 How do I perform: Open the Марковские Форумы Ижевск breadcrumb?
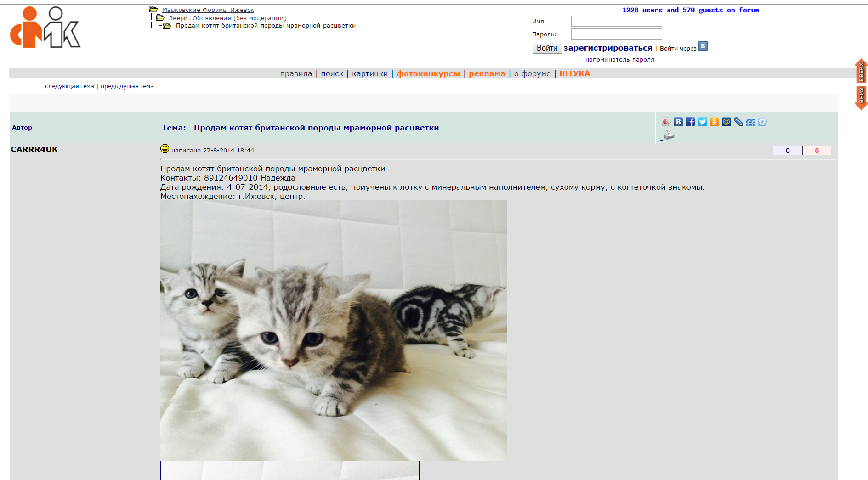[x=208, y=10]
